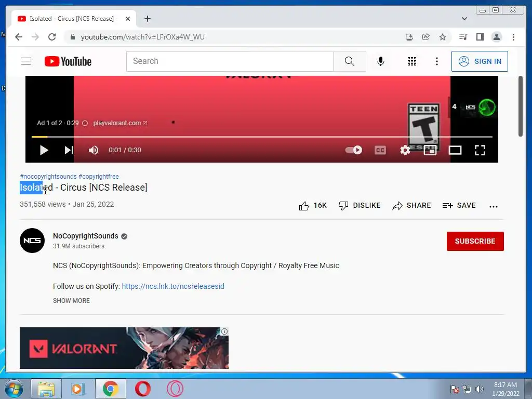
Task: Toggle closed captions CC
Action: [x=380, y=150]
